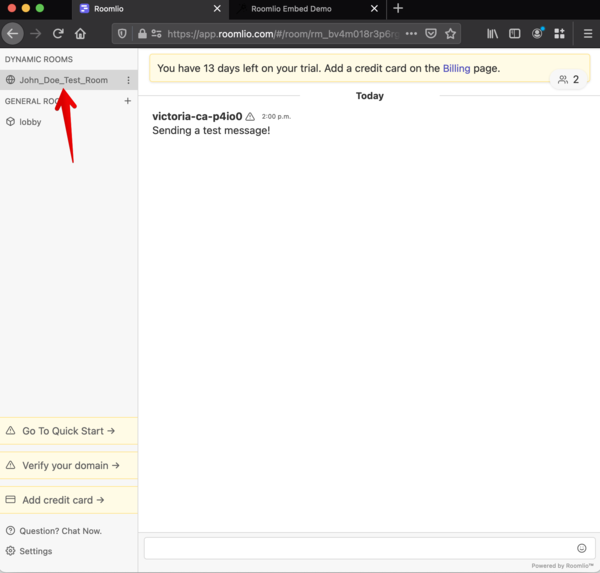Screen dimensions: 600x573
Task: Bookmark this page with the star icon
Action: point(451,33)
